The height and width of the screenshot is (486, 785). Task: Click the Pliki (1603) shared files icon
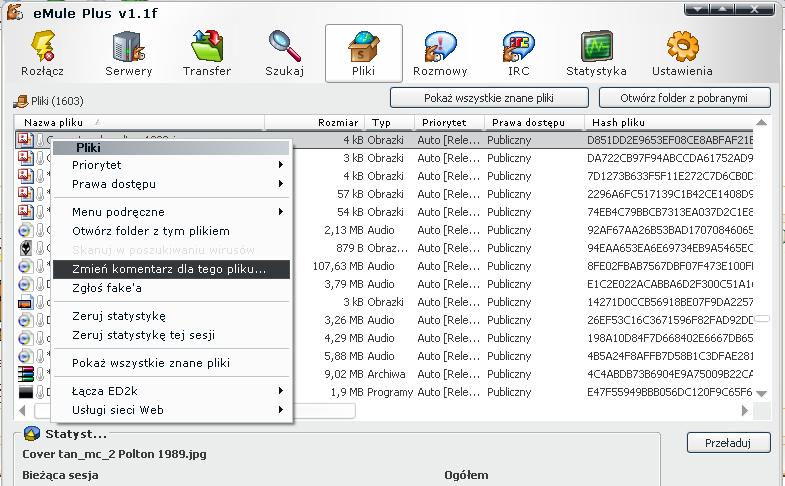point(21,101)
